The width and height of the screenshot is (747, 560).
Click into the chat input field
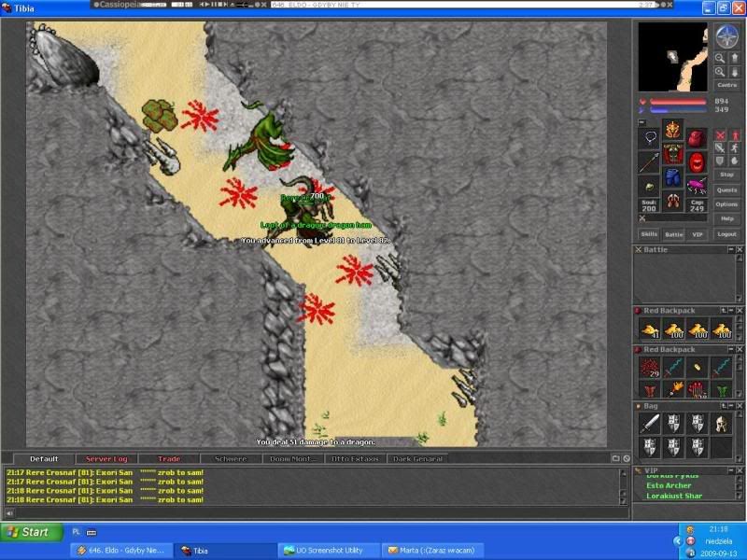point(321,512)
